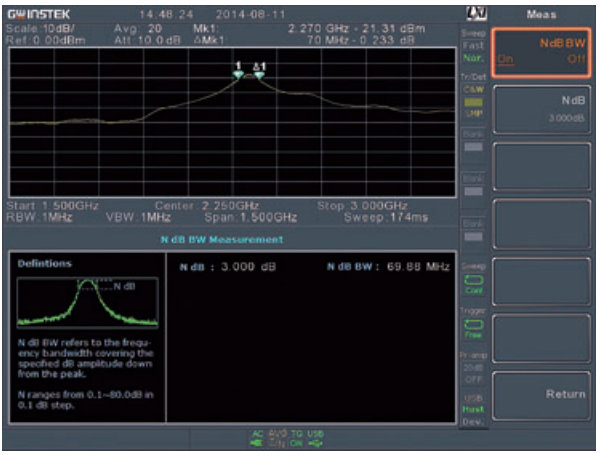The width and height of the screenshot is (601, 457).
Task: Toggle the NdB BW On/Off softkey
Action: [541, 53]
